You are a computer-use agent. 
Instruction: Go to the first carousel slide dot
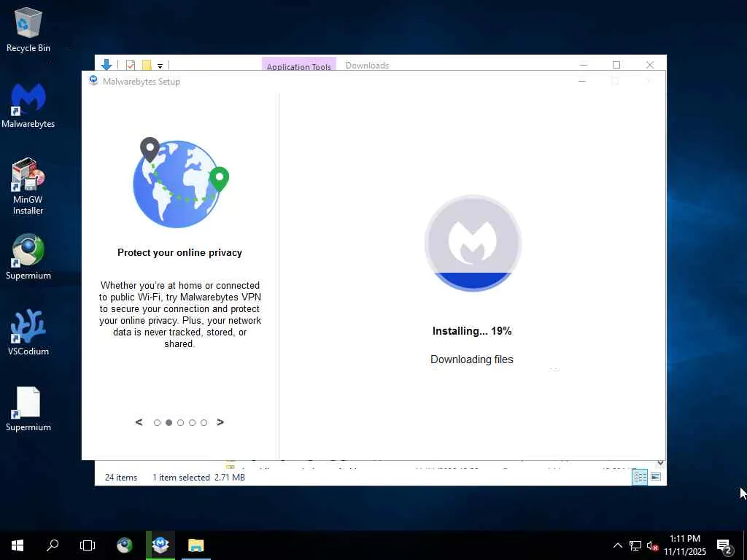coord(157,423)
